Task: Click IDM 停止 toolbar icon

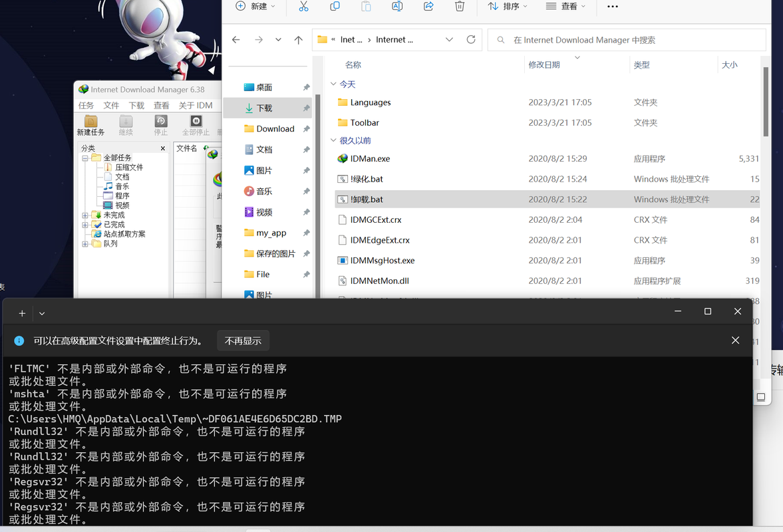Action: pos(161,125)
